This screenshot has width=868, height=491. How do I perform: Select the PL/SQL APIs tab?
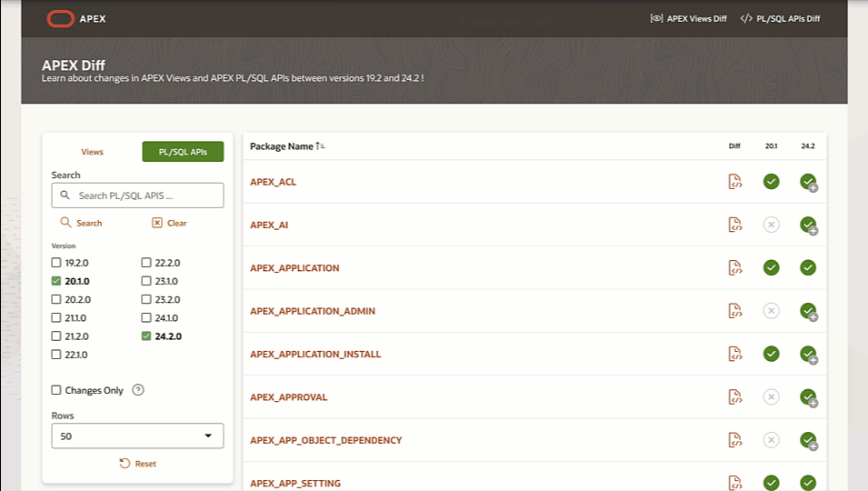pos(183,152)
